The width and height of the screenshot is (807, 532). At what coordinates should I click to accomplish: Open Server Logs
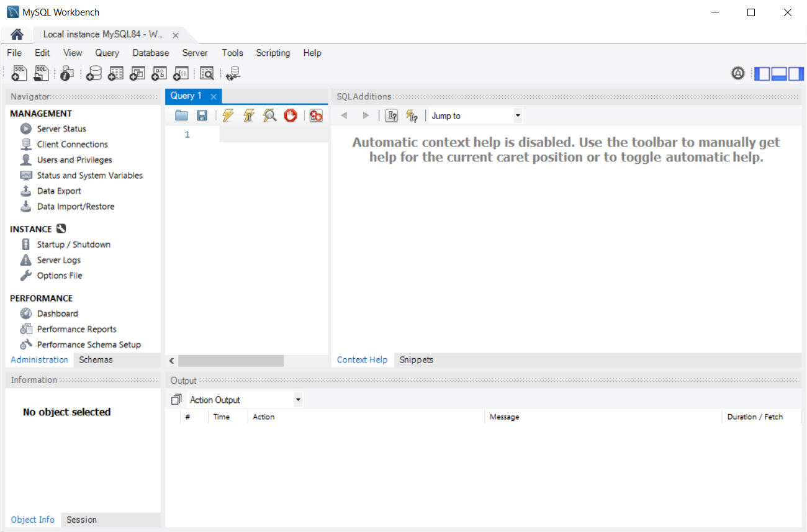coord(58,260)
